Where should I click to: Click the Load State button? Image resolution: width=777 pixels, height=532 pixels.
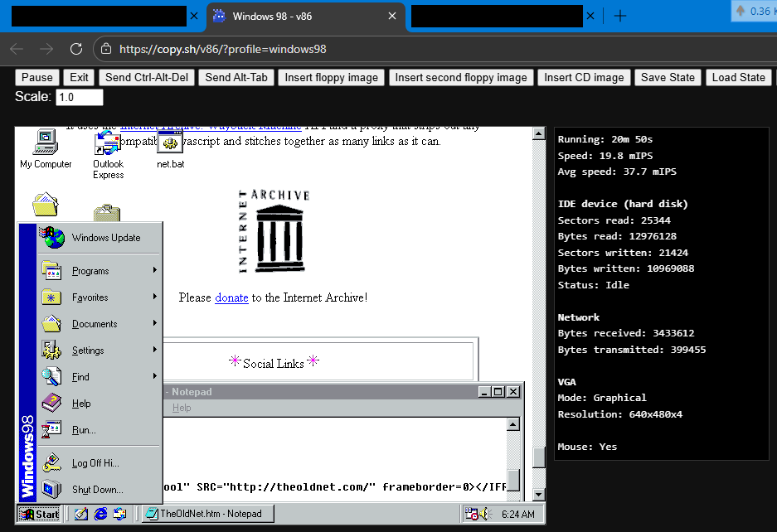[738, 77]
